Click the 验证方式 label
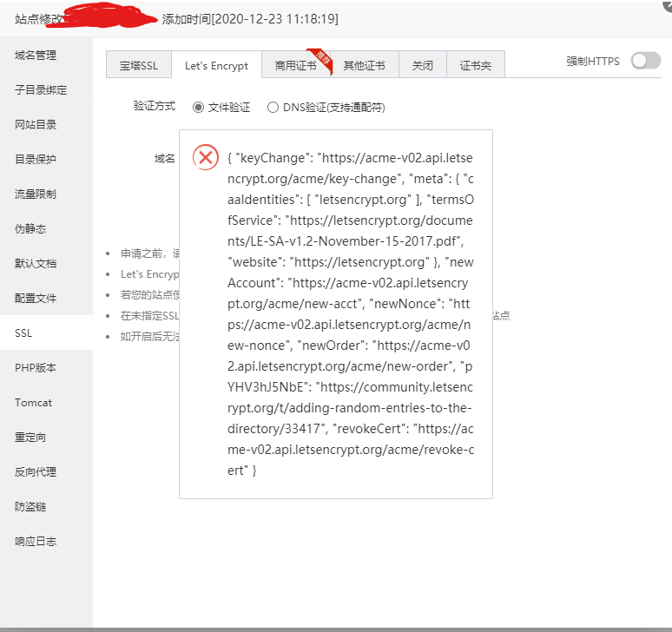This screenshot has height=632, width=672. click(x=155, y=106)
